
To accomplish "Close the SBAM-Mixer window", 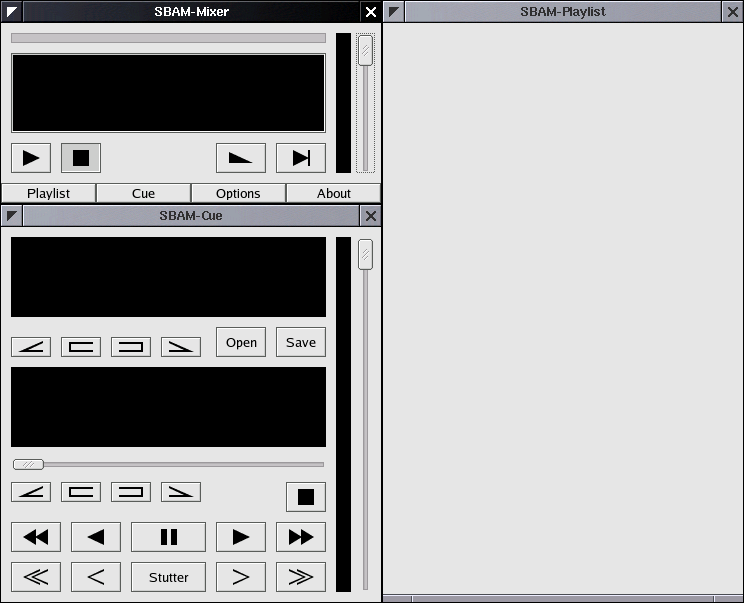I will [x=371, y=12].
